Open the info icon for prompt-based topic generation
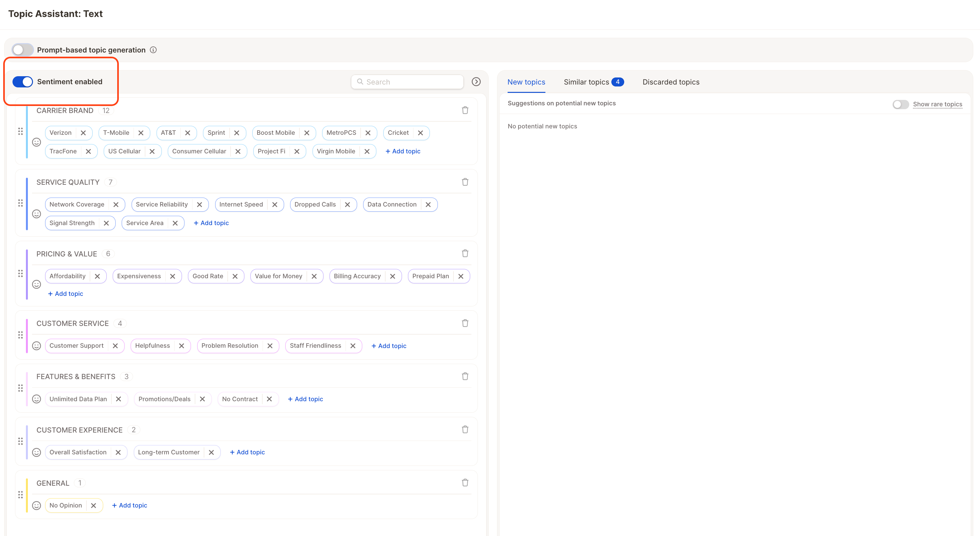 tap(153, 50)
